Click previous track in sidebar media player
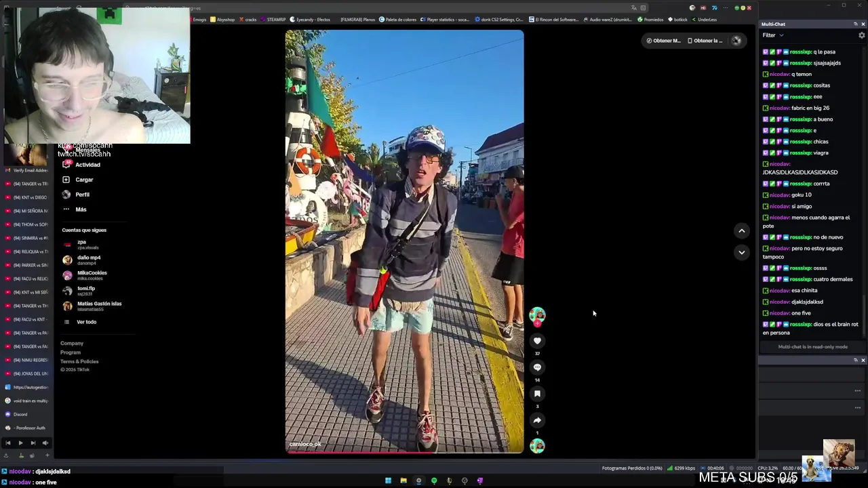 click(7, 443)
